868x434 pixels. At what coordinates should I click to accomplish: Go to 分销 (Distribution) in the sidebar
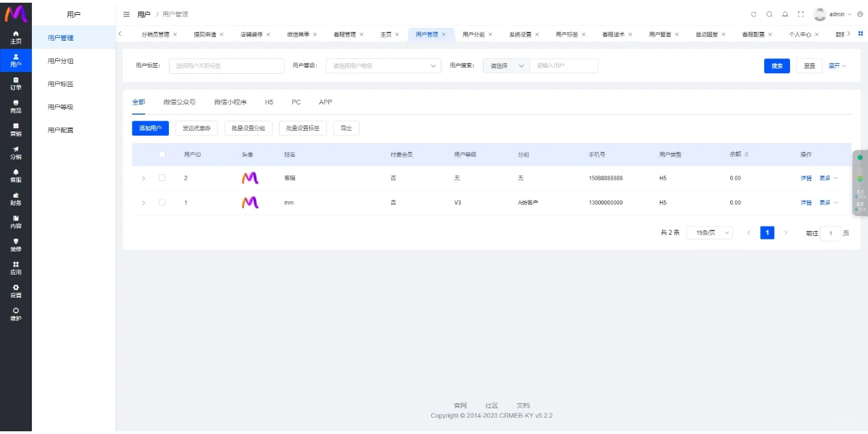click(16, 153)
